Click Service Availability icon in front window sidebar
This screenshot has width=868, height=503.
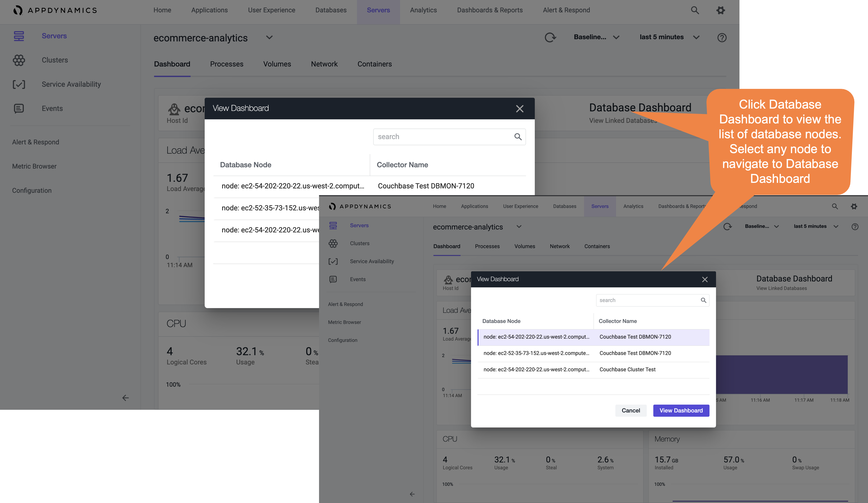(x=333, y=261)
